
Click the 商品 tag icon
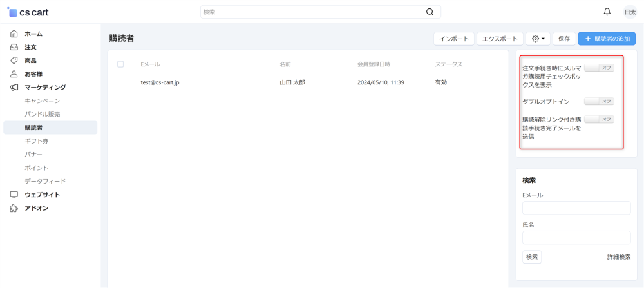[14, 61]
